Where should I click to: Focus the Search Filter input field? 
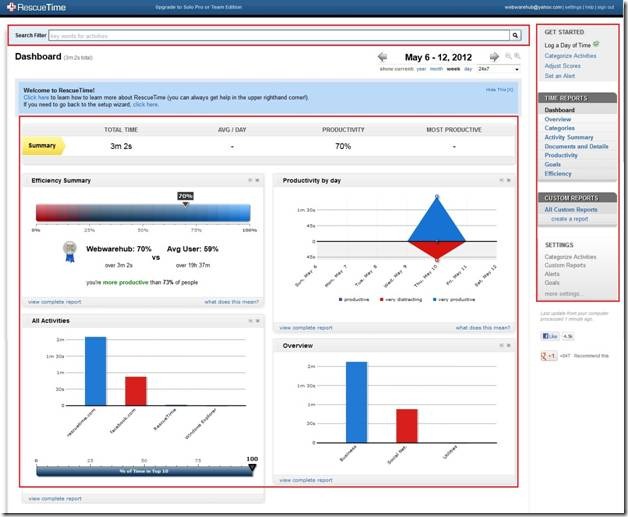click(x=279, y=36)
